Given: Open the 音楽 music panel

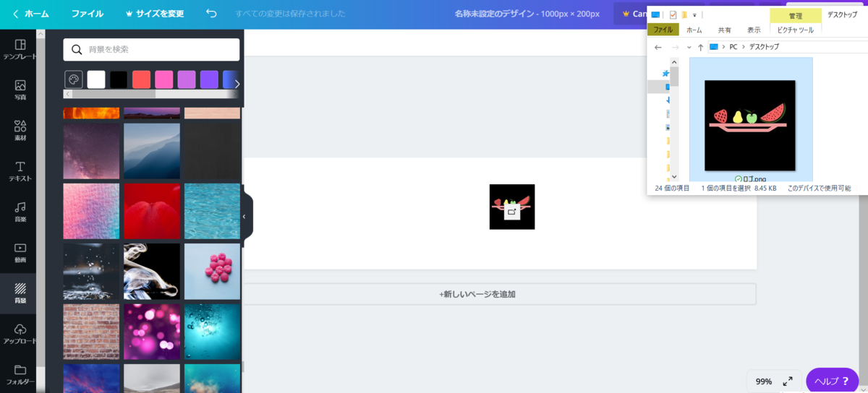Looking at the screenshot, I should pyautogui.click(x=20, y=212).
